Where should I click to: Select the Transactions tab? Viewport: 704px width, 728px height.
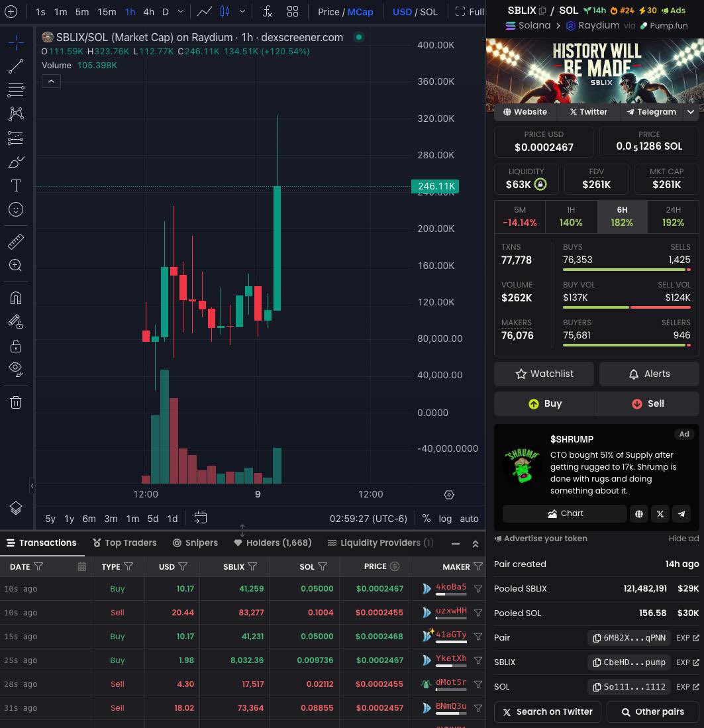click(42, 543)
